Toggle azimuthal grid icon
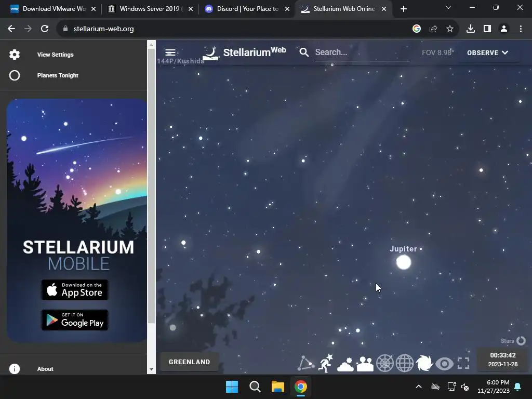Screen dimensions: 532x399 pyautogui.click(x=385, y=363)
